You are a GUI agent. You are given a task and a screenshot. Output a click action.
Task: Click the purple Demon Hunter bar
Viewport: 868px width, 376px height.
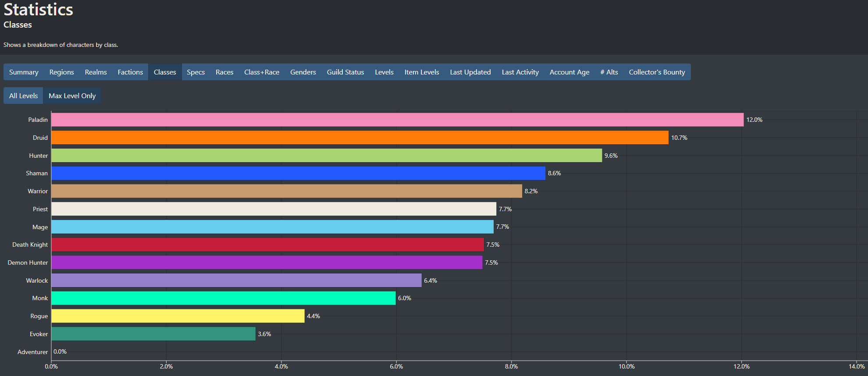(267, 262)
